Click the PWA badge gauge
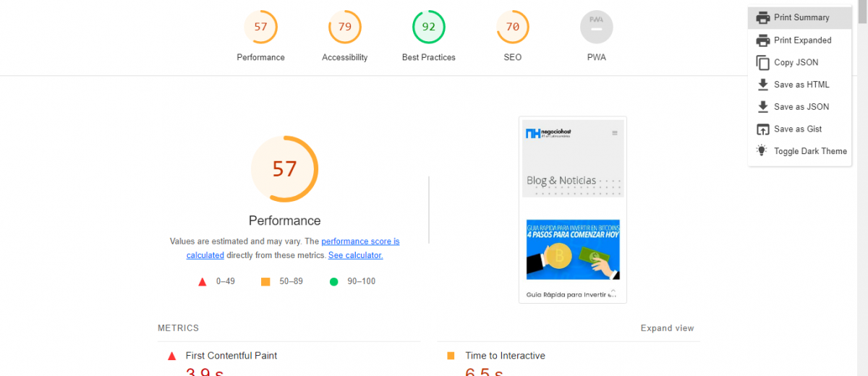This screenshot has width=868, height=376. tap(596, 27)
